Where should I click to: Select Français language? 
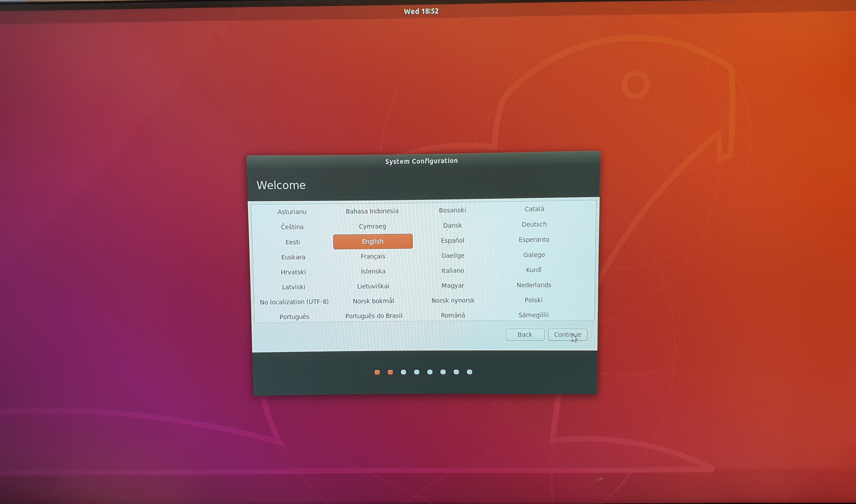[373, 256]
